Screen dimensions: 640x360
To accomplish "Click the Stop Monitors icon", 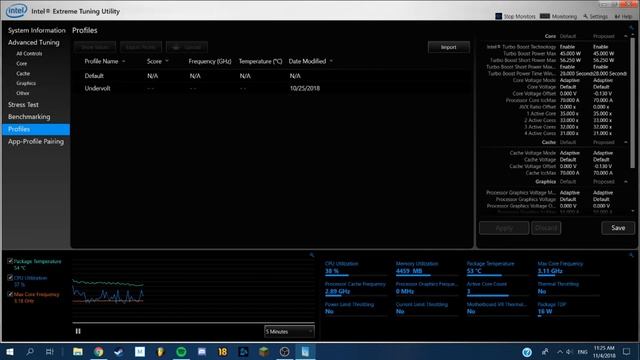I will [498, 16].
